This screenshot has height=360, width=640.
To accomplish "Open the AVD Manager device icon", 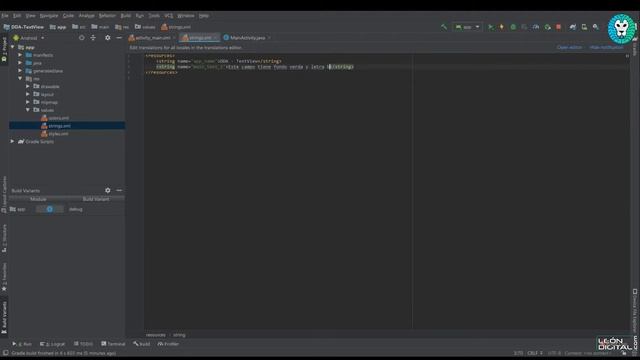I will (584, 27).
